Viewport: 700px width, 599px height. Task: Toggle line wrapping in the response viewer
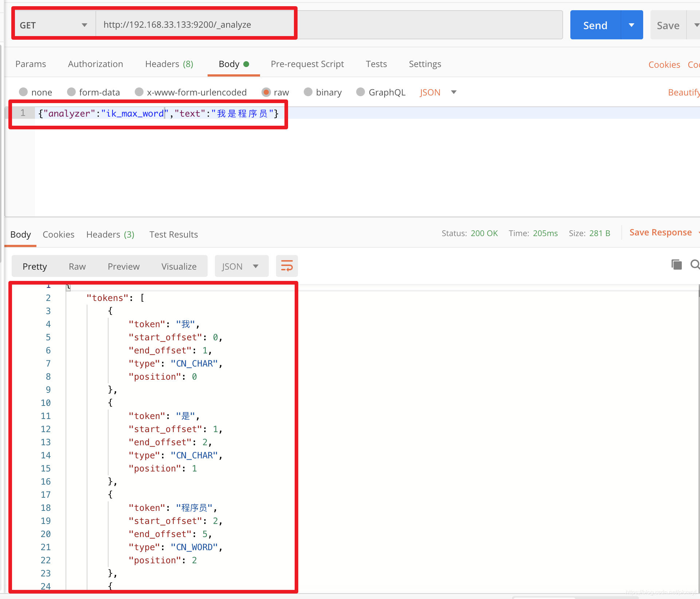point(287,266)
